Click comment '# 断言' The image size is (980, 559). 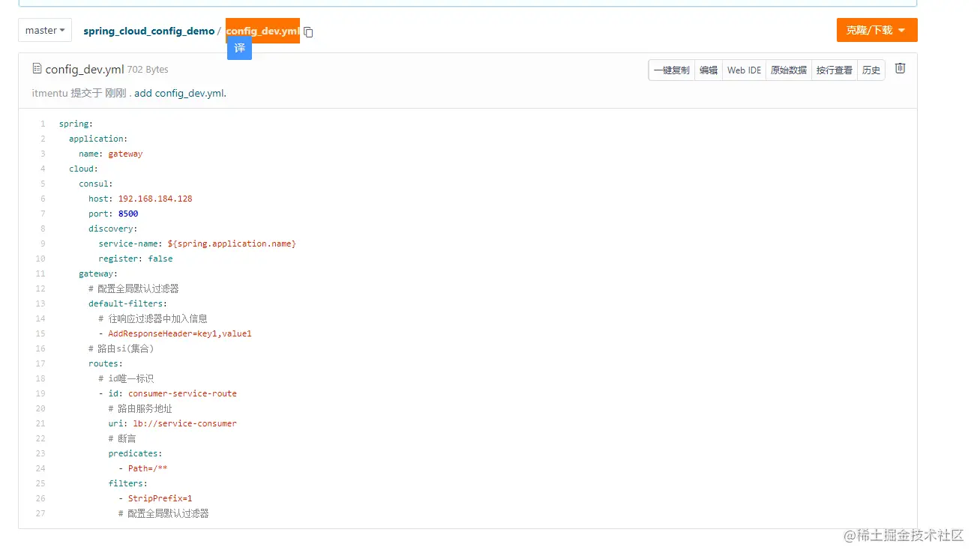(x=122, y=438)
